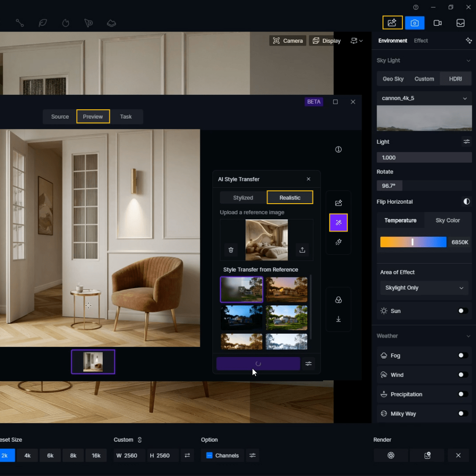Click the upload reference image icon
The image size is (476, 476).
[302, 250]
